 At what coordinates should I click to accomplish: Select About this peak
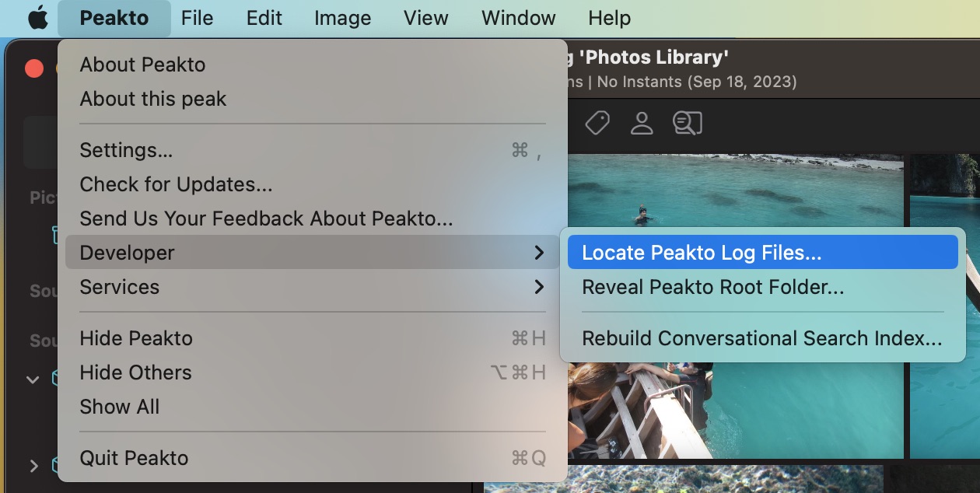[312, 99]
